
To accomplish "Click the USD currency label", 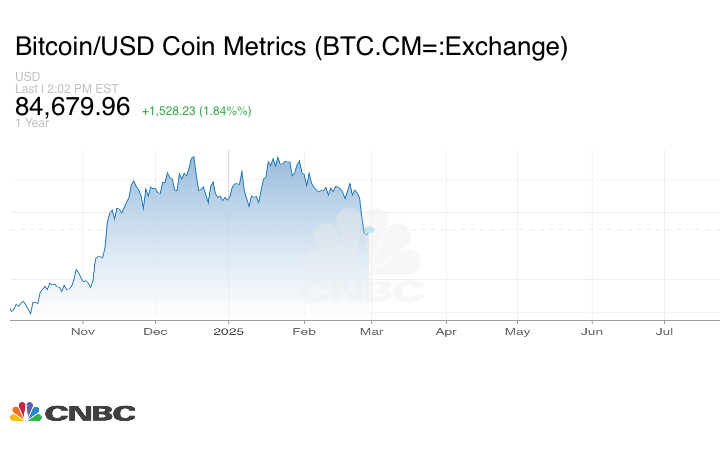I will [x=27, y=77].
